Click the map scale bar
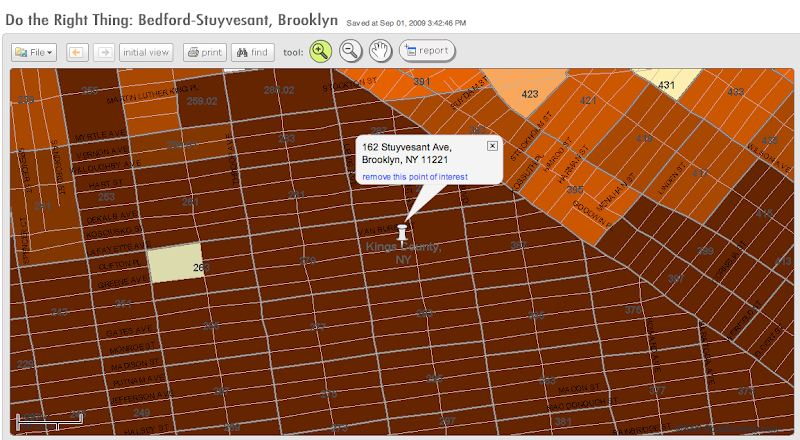Image resolution: width=800 pixels, height=440 pixels. coord(49,421)
